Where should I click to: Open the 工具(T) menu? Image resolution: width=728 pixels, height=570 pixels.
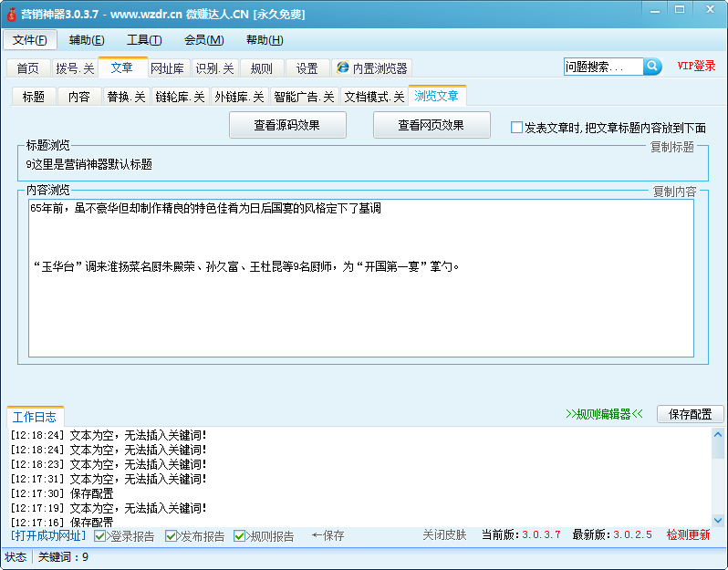coord(144,40)
